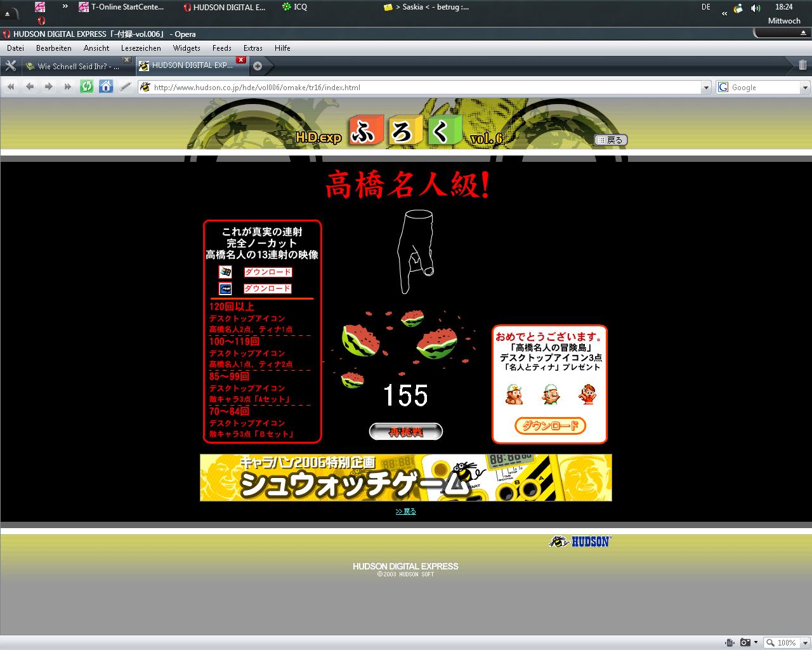Image resolution: width=812 pixels, height=650 pixels.
Task: Click the camera icon in status bar
Action: point(745,642)
